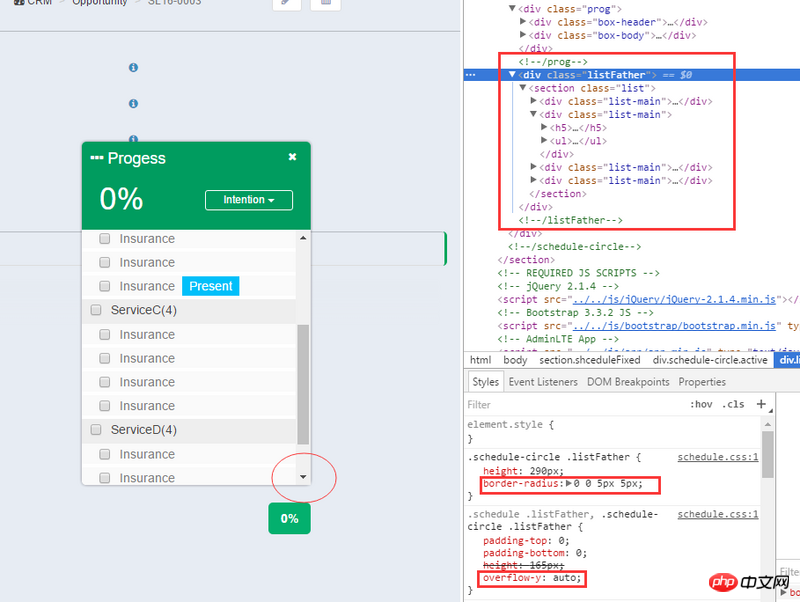Select the <!-- AdminLTE App --> comment
This screenshot has height=602, width=800.
coord(558,339)
